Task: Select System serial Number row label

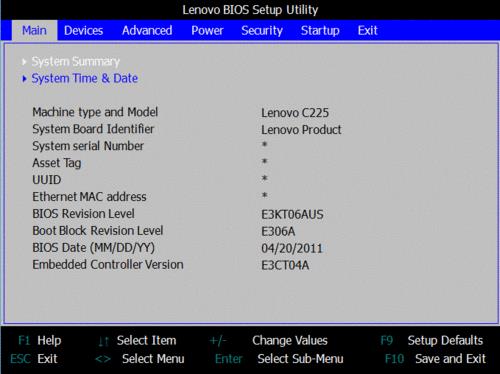Action: point(88,146)
